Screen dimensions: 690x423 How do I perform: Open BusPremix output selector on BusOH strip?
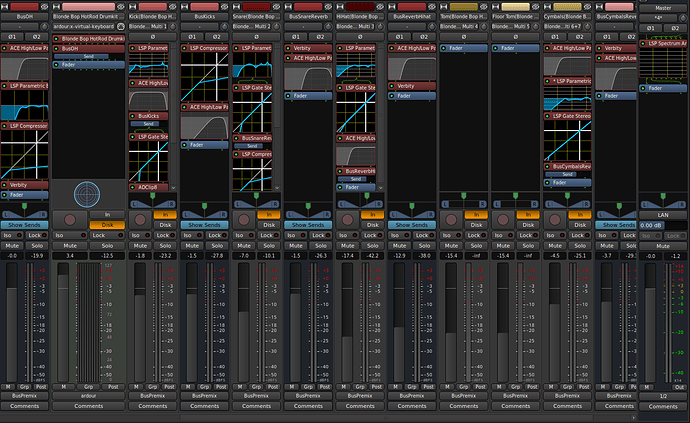pos(24,396)
